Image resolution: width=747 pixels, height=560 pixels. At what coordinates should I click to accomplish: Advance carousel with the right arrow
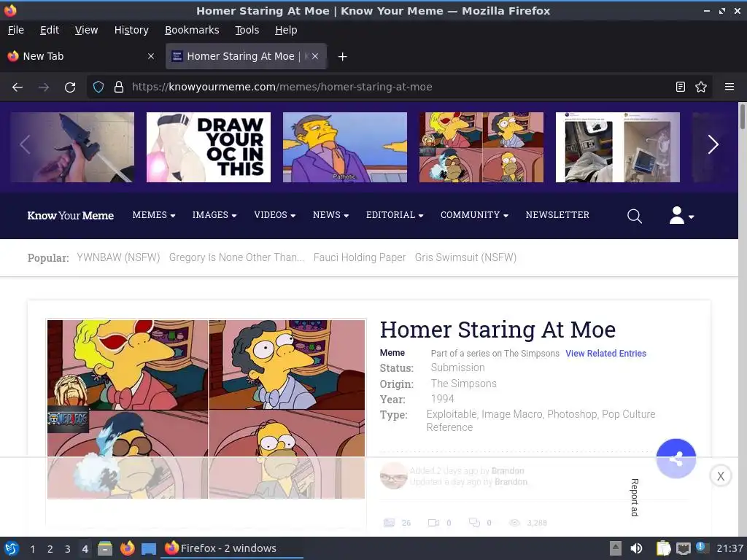[713, 145]
